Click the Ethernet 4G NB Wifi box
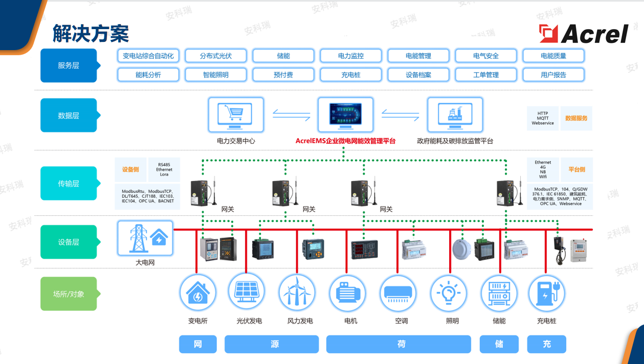 coord(543,170)
